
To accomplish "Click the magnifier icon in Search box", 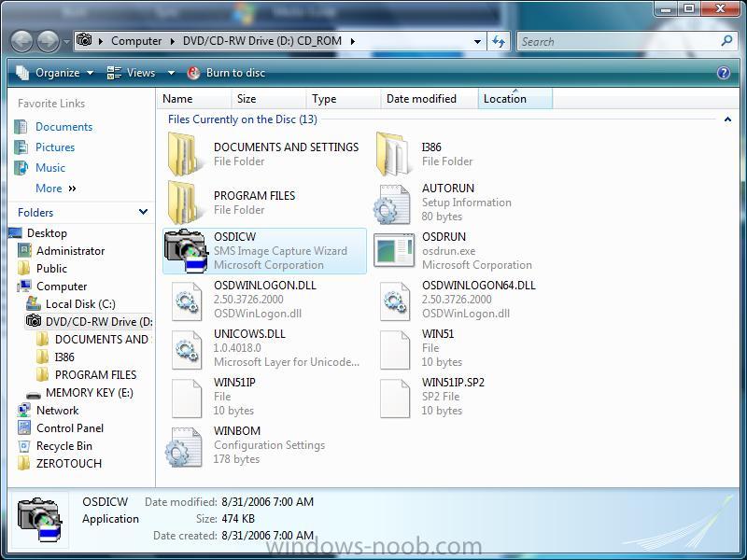I will [726, 41].
